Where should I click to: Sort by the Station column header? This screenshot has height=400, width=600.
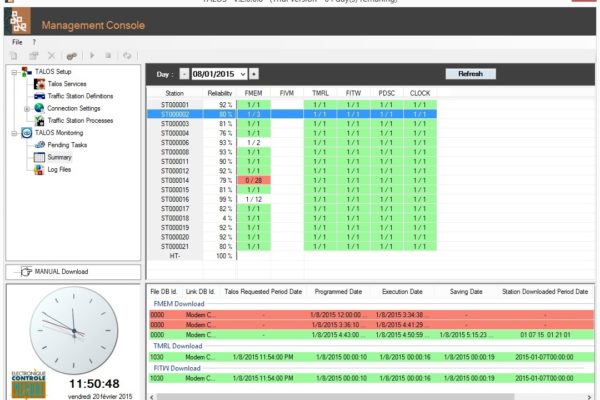coord(174,93)
